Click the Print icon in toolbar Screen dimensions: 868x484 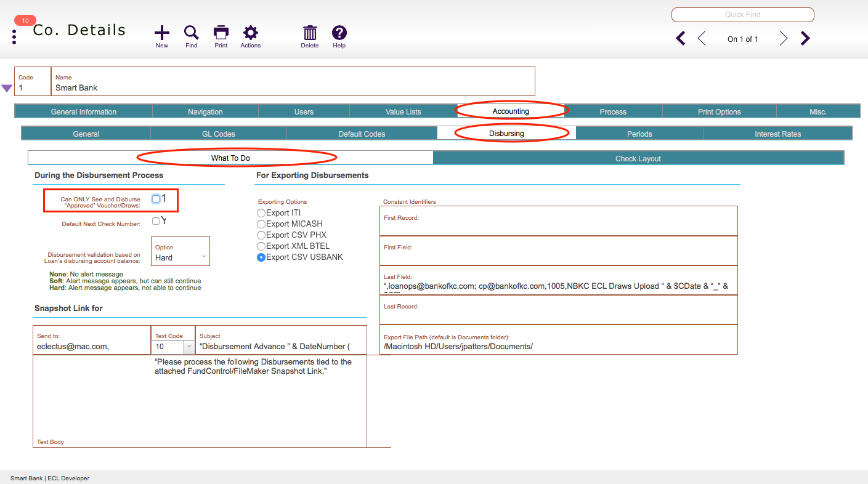coord(221,33)
